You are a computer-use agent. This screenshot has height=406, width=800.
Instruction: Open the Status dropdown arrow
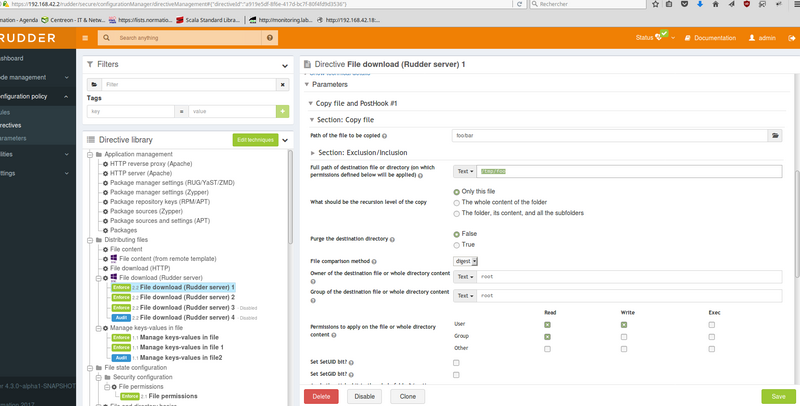tap(673, 38)
